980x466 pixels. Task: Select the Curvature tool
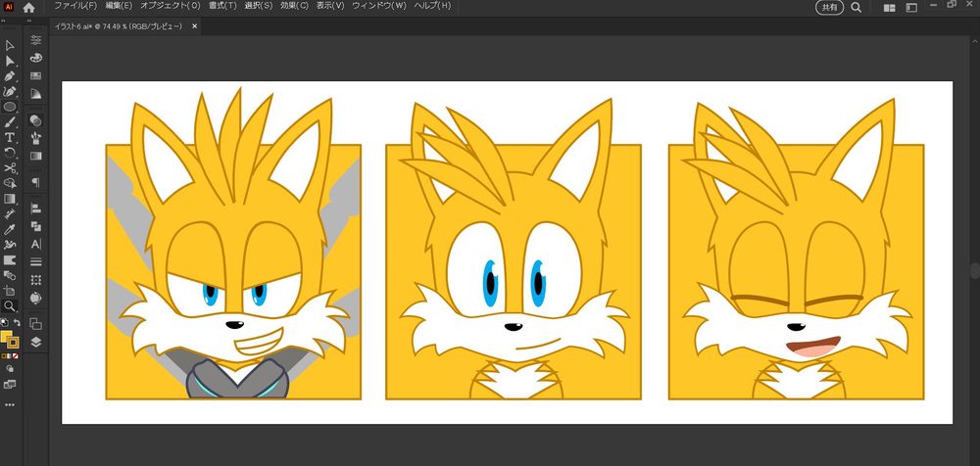pyautogui.click(x=10, y=92)
